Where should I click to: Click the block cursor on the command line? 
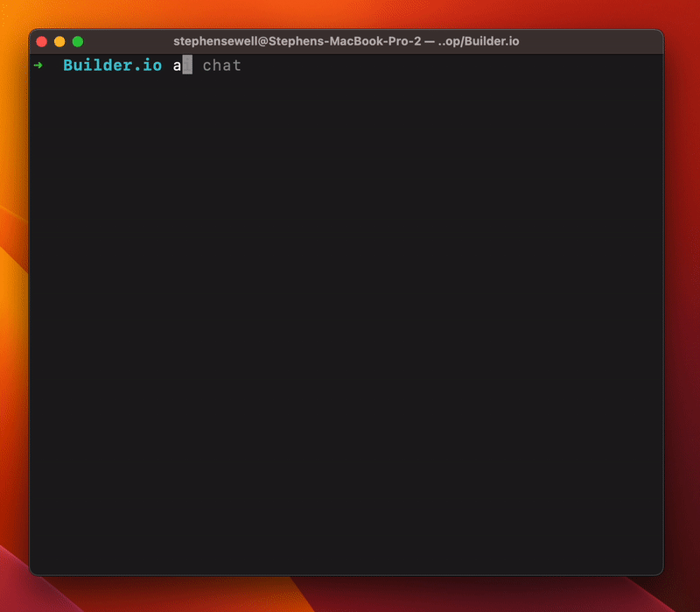[x=186, y=65]
